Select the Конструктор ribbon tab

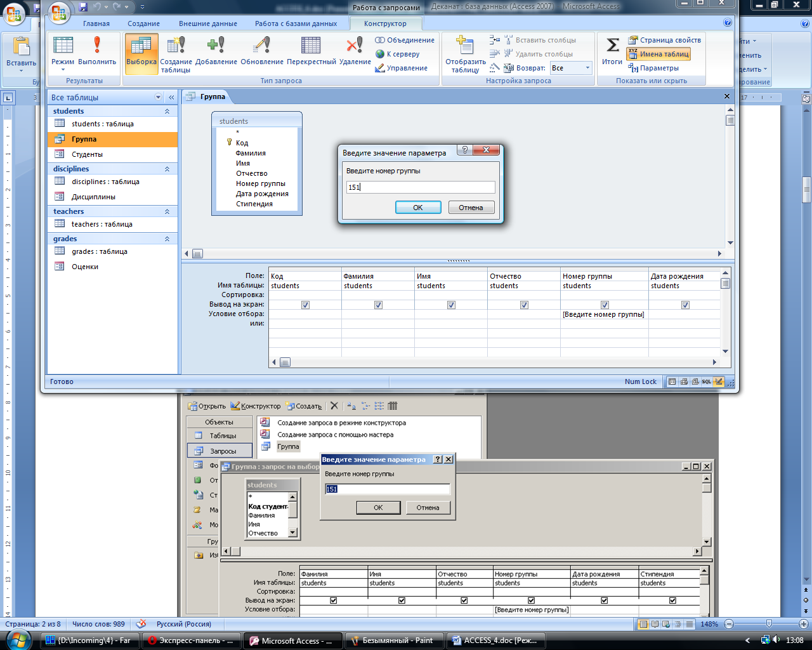click(x=385, y=23)
